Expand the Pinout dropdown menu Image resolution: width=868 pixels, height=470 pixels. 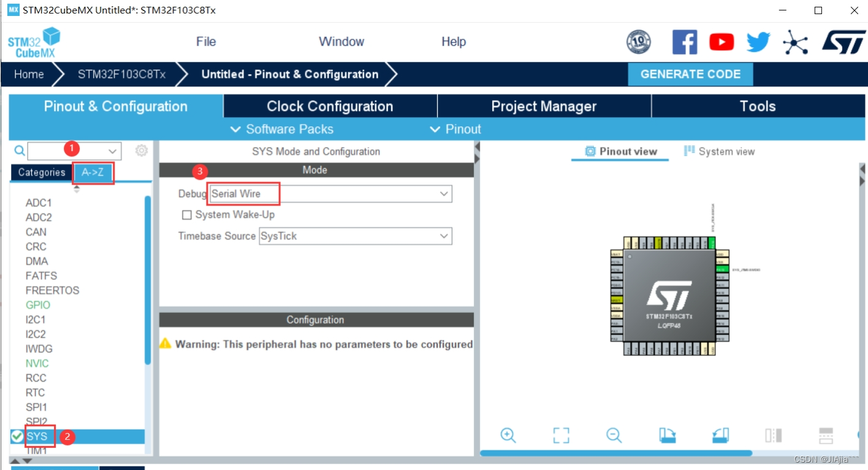pos(455,129)
